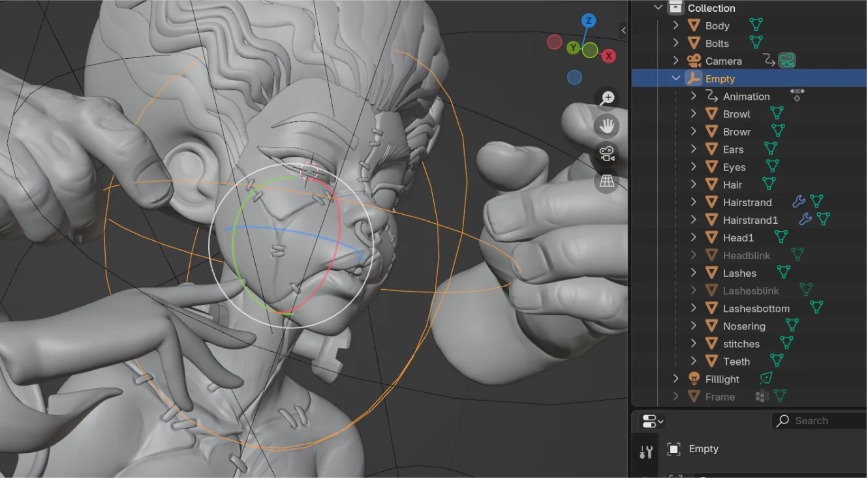The width and height of the screenshot is (868, 479).
Task: Select the Head1 object in outliner
Action: pyautogui.click(x=738, y=238)
